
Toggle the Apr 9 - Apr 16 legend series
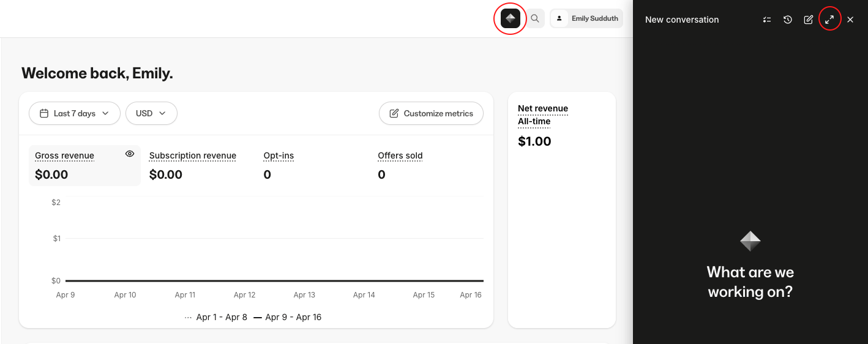[x=288, y=317]
